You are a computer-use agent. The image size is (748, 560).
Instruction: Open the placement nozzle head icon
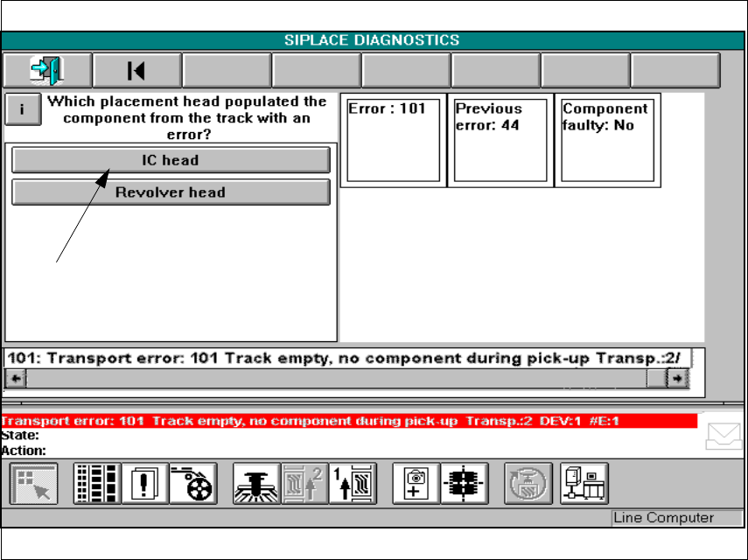tap(256, 484)
